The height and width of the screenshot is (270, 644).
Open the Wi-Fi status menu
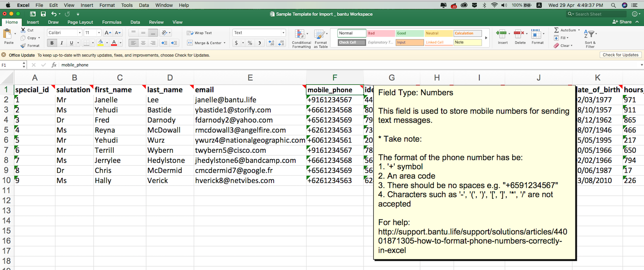pos(495,5)
